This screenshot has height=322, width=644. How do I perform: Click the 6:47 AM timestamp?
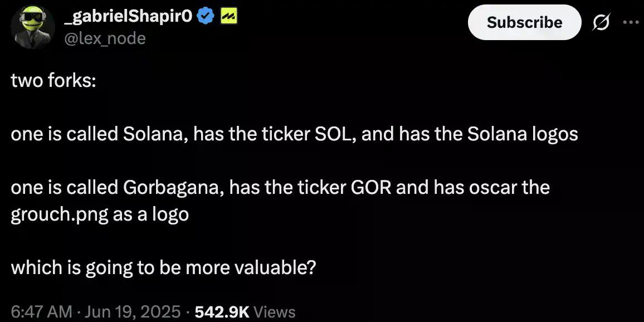41,311
